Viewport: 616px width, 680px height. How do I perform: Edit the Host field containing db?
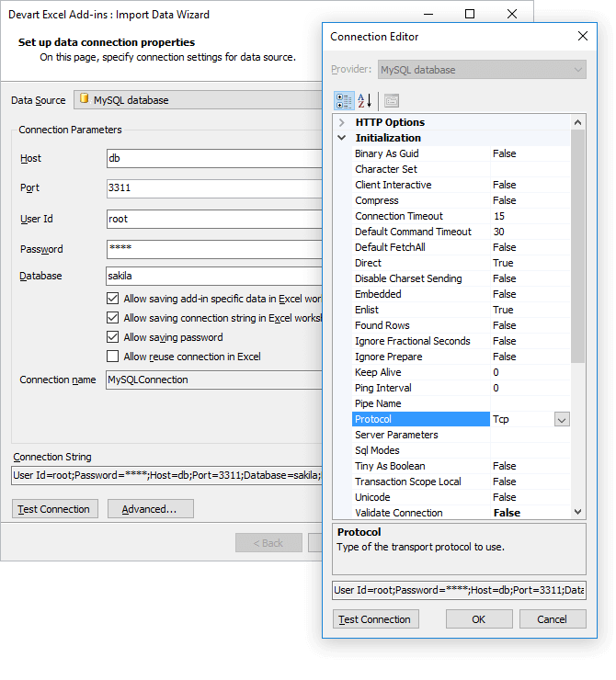tap(214, 158)
